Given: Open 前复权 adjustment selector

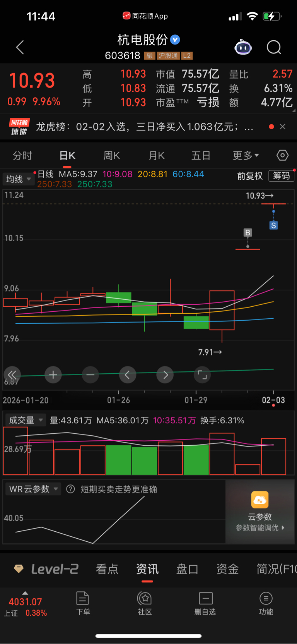Looking at the screenshot, I should (x=250, y=176).
